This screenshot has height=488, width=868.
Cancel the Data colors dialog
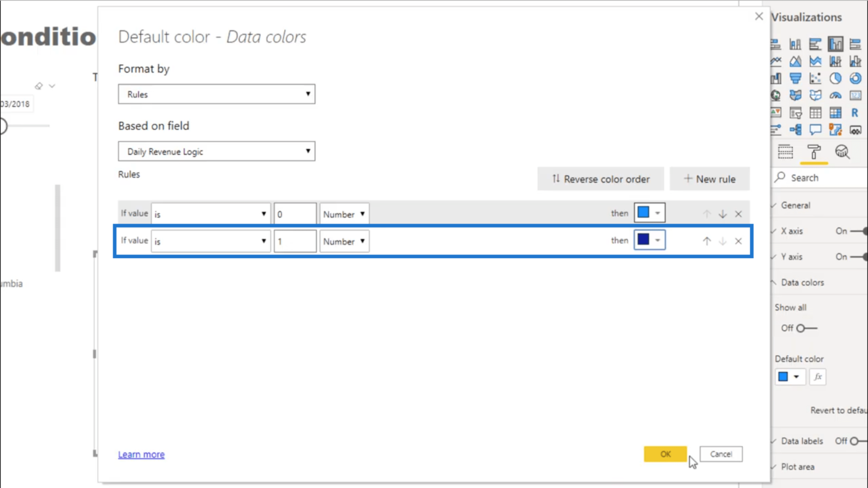click(721, 454)
